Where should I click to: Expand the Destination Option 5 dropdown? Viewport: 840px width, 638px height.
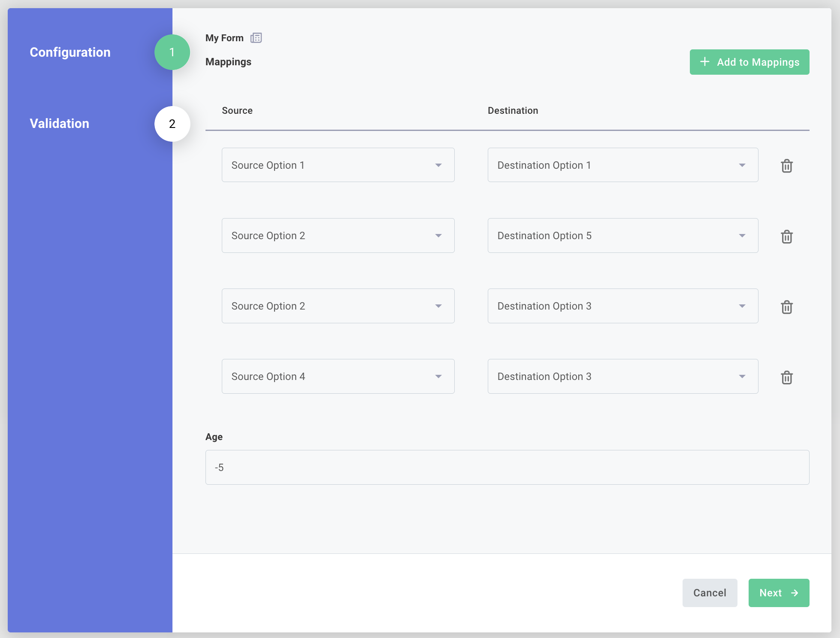tap(742, 235)
